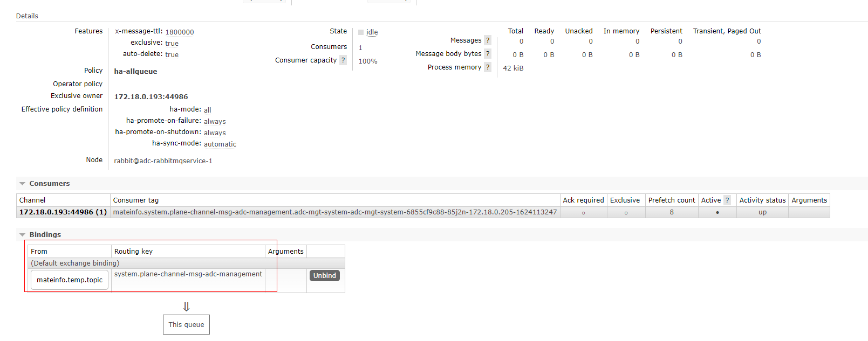Click the Prefetch count value 8
Image resolution: width=868 pixels, height=341 pixels.
[x=672, y=212]
